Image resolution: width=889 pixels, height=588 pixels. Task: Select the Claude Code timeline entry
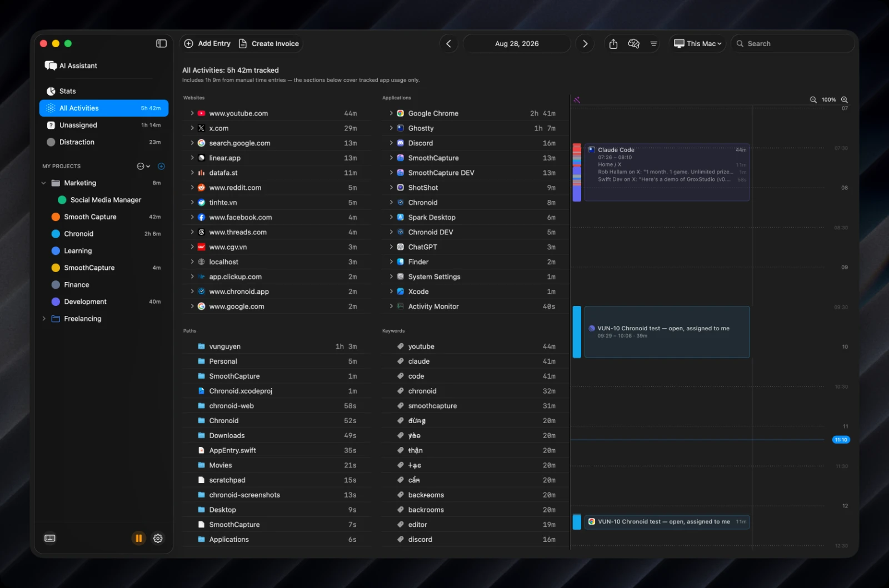tap(667, 172)
